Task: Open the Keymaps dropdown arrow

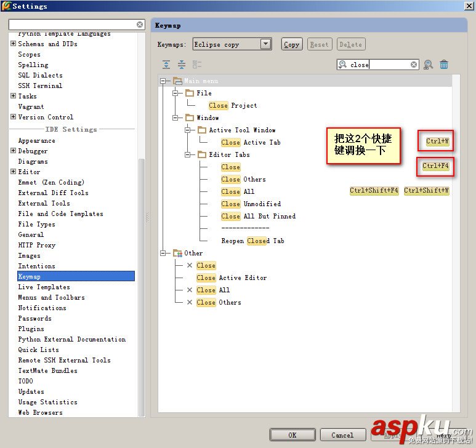Action: pos(265,44)
